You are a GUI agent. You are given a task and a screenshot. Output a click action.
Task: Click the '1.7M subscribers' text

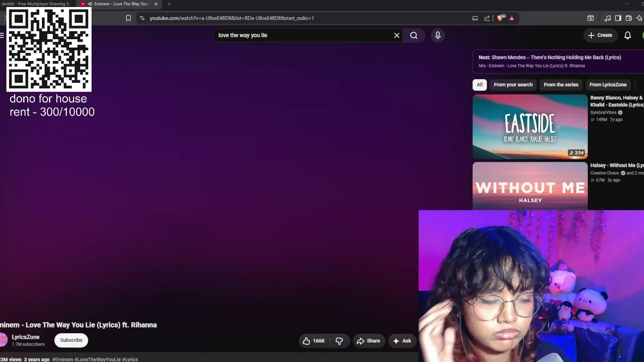[28, 344]
